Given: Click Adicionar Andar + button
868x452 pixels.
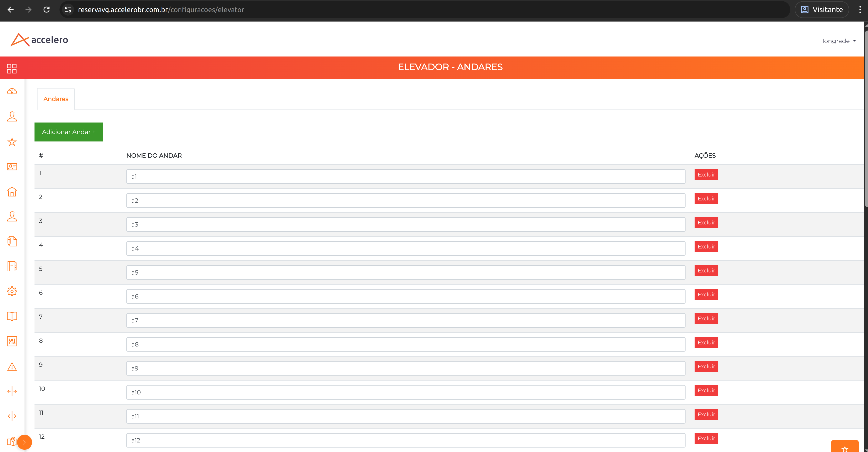Looking at the screenshot, I should [69, 132].
